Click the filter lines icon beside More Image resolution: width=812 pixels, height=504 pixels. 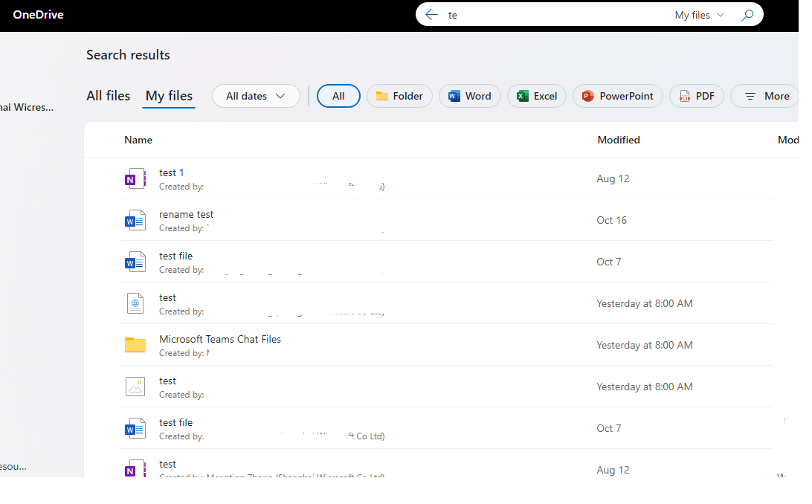pyautogui.click(x=750, y=96)
